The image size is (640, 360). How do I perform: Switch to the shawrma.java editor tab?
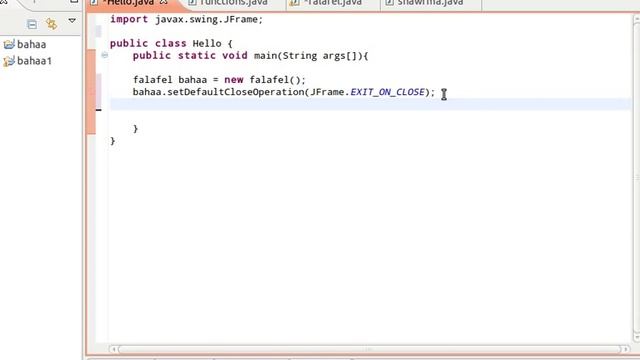click(430, 3)
